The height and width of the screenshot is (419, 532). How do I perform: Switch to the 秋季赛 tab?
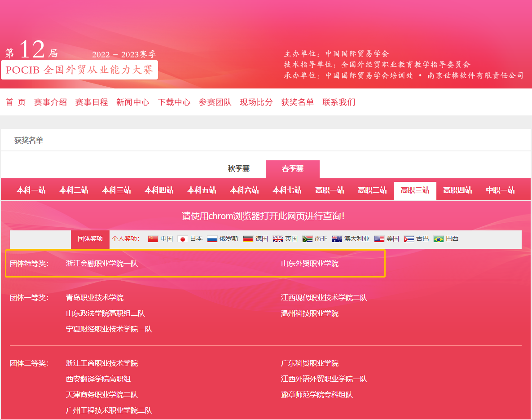point(239,169)
